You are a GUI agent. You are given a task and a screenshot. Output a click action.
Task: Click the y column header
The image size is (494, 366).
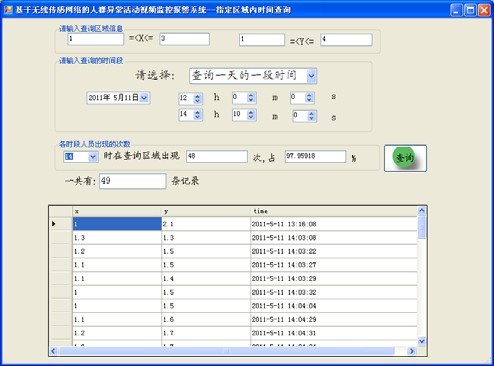point(206,211)
